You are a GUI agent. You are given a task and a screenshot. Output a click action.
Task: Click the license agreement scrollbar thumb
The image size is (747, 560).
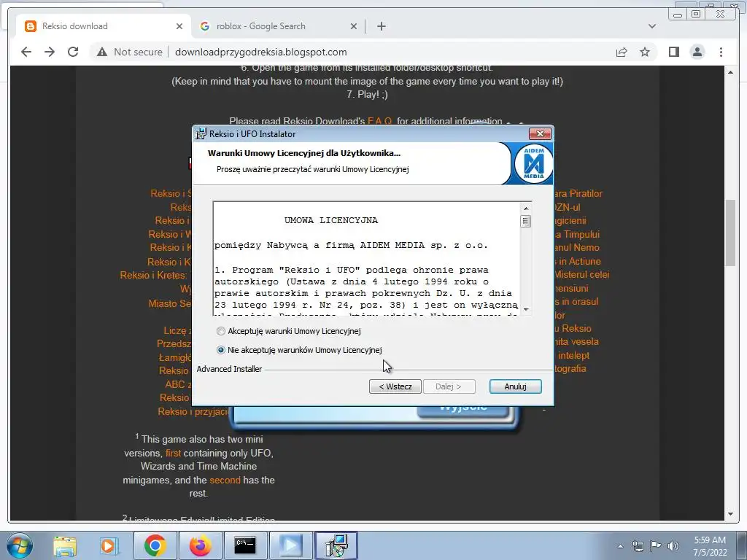click(526, 222)
